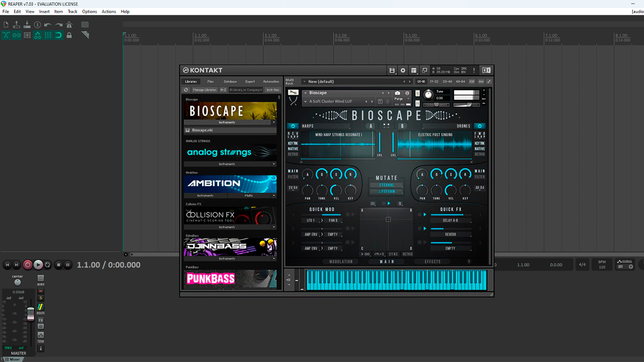Open instrument edit wrench icon
Image resolution: width=644 pixels, height=362 pixels.
(x=293, y=92)
